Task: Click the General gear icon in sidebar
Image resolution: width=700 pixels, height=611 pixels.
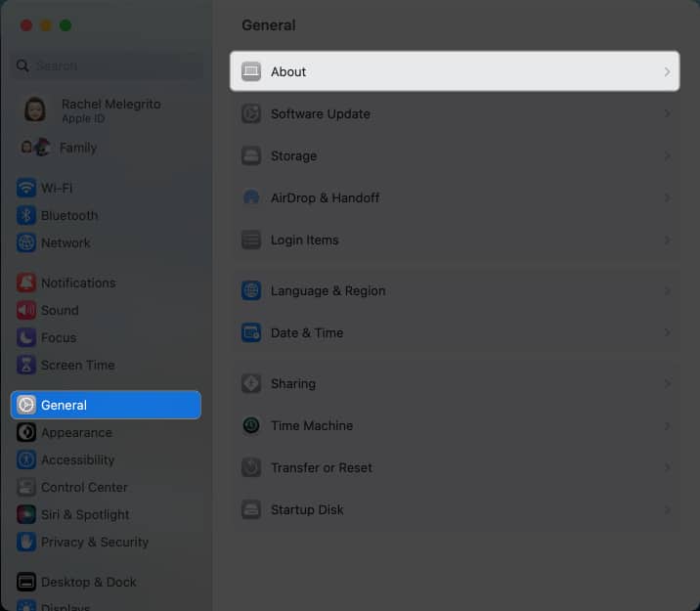Action: tap(26, 405)
